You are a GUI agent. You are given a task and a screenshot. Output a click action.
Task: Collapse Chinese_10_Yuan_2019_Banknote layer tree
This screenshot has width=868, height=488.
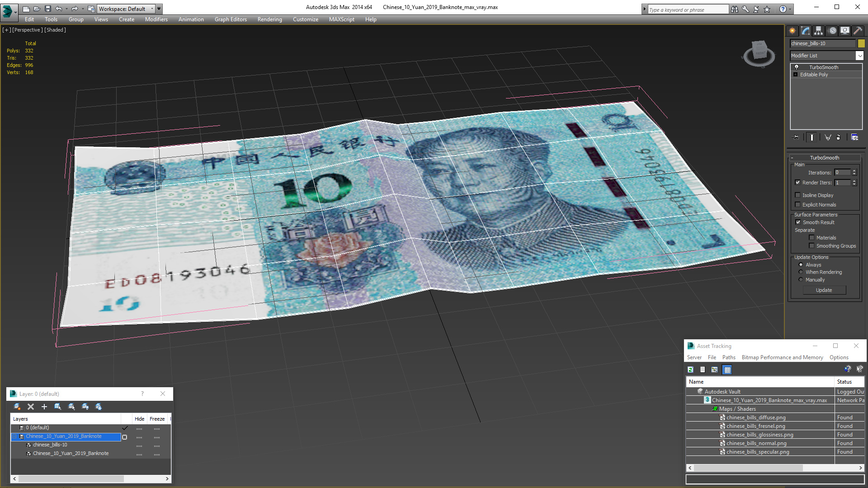[14, 436]
